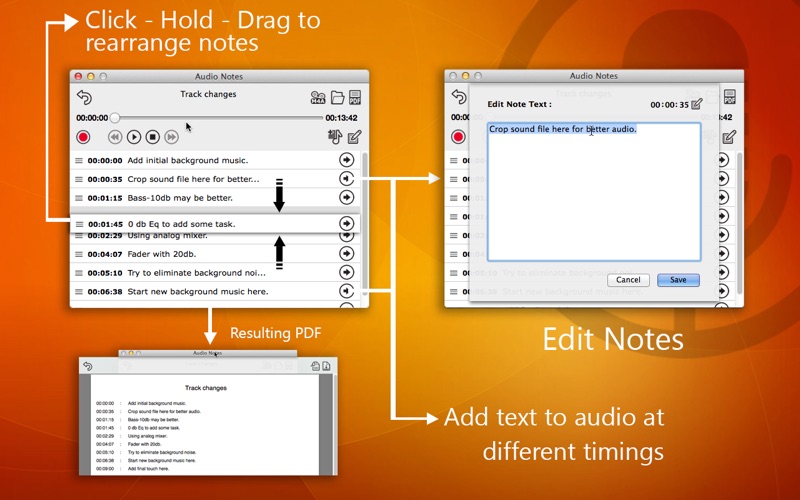This screenshot has width=800, height=500.
Task: Click the PDF line 'Using analog mixer.'
Action: [147, 436]
